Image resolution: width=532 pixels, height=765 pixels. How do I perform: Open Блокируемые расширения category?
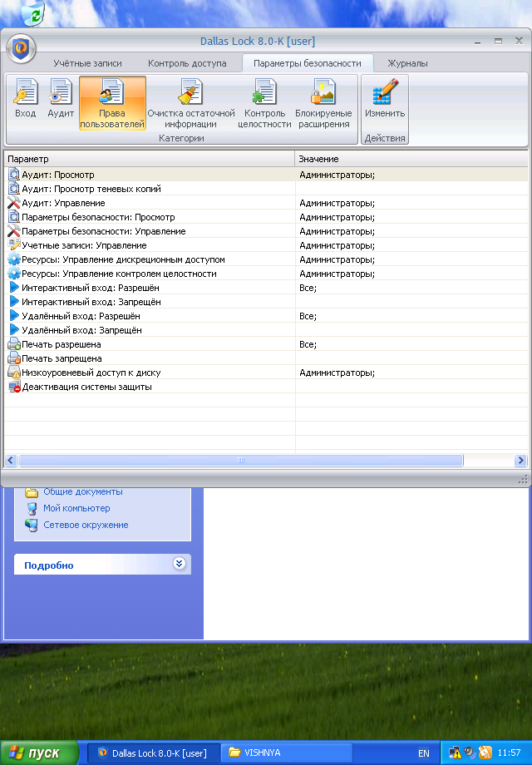coord(323,103)
